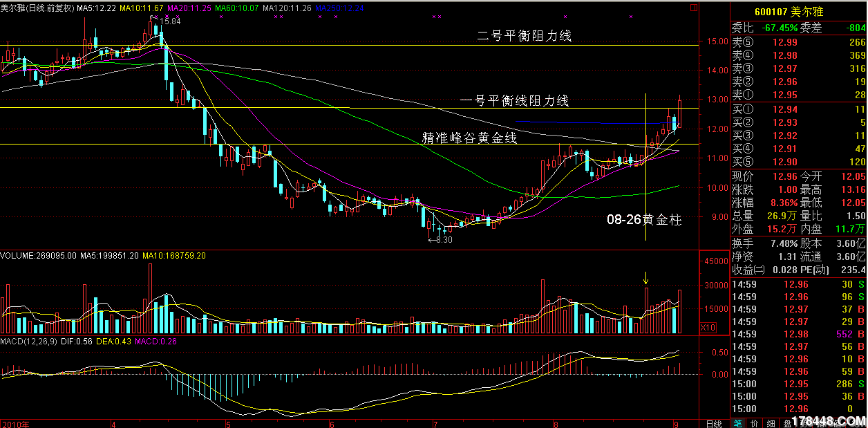Screen dimensions: 868x428
Task: Select the 买⑤ 12.90 bid row
Action: 799,162
